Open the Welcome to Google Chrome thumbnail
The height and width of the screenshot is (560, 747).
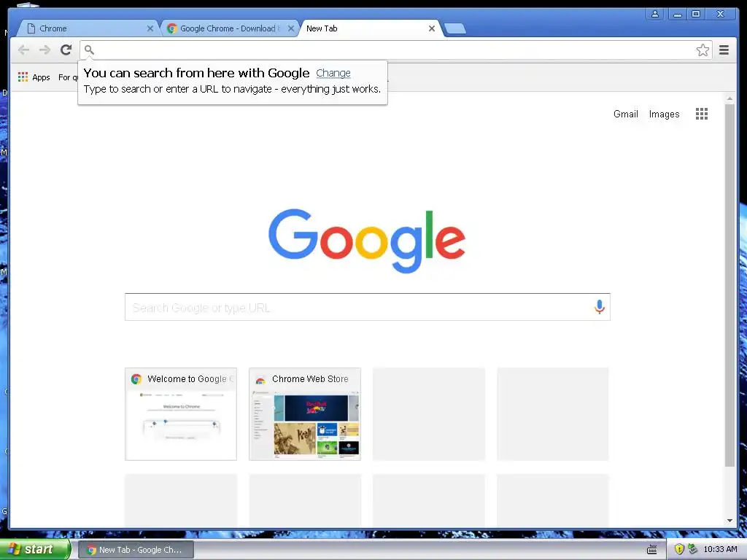(x=181, y=414)
